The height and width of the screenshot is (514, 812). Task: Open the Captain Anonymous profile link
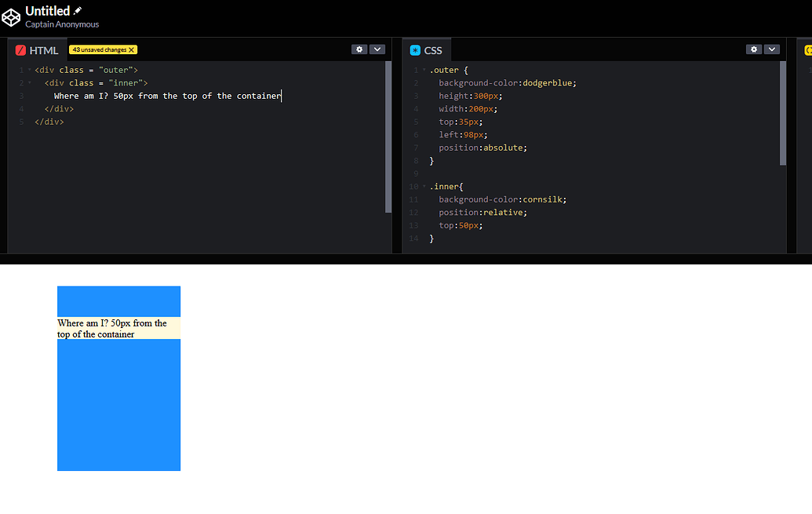62,24
